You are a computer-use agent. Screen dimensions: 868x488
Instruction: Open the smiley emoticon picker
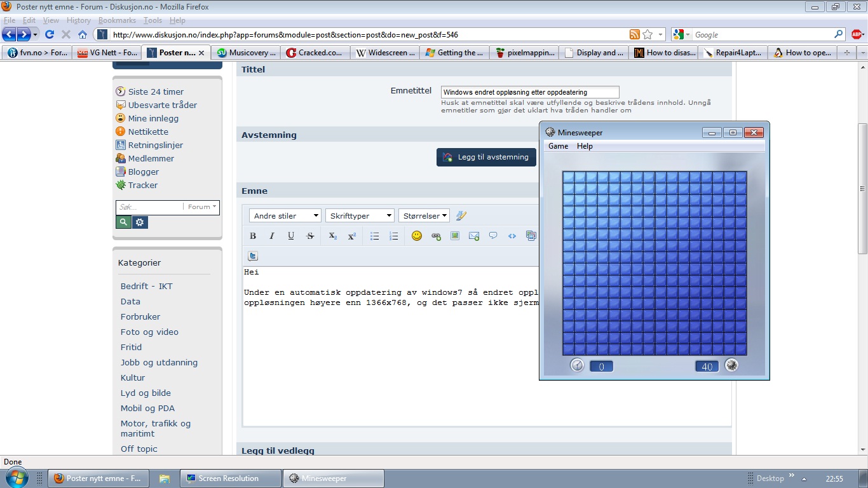click(417, 236)
